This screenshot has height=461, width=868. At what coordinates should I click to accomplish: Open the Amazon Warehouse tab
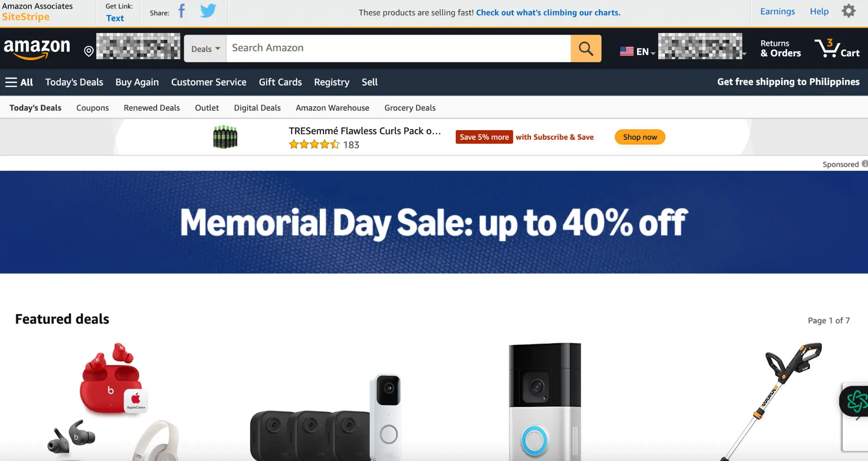pos(332,108)
